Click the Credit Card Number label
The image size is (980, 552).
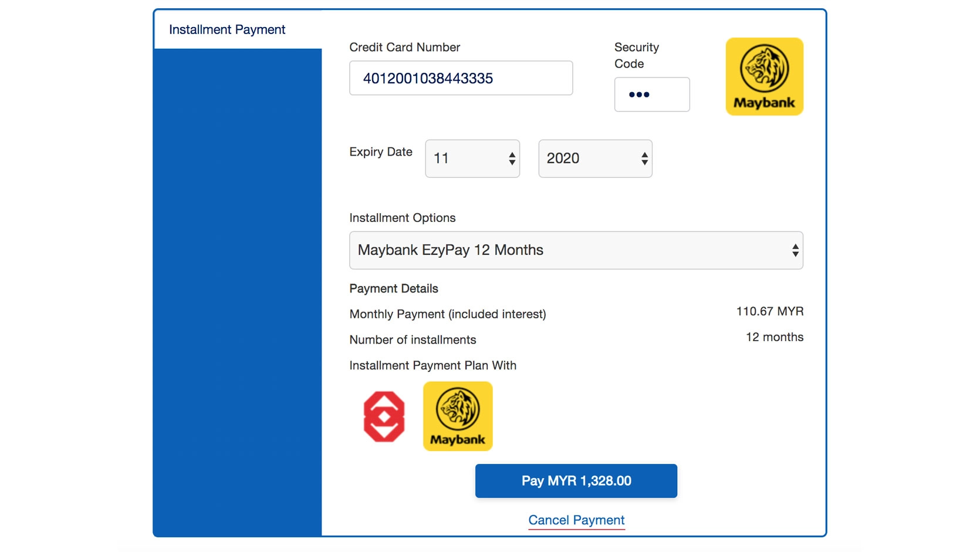point(404,47)
